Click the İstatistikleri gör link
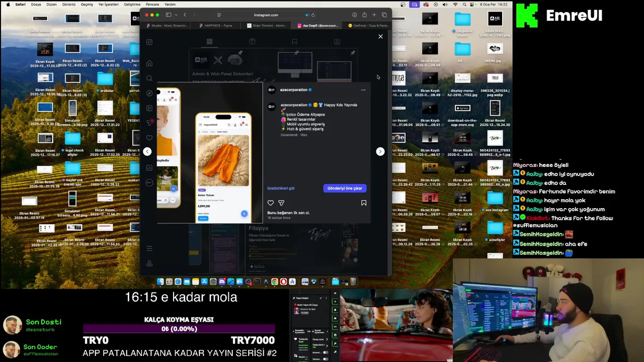The height and width of the screenshot is (362, 644). (281, 188)
